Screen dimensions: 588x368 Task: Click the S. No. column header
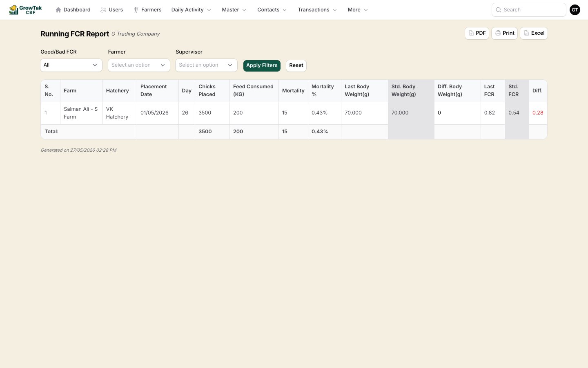51,91
